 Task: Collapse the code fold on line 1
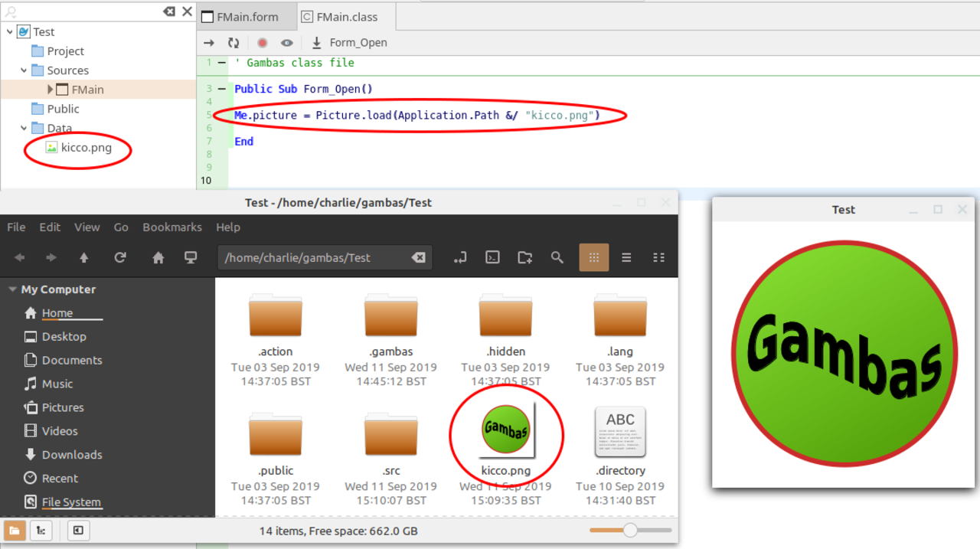tap(222, 63)
